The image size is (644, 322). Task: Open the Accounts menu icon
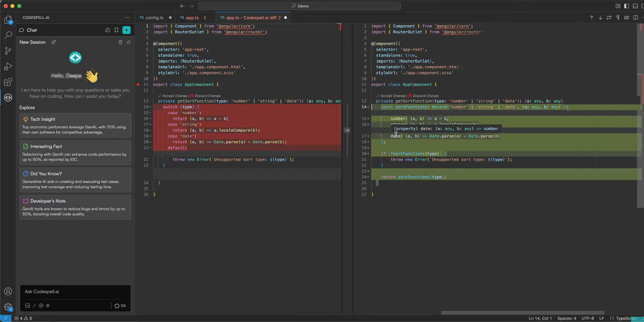pos(8,291)
